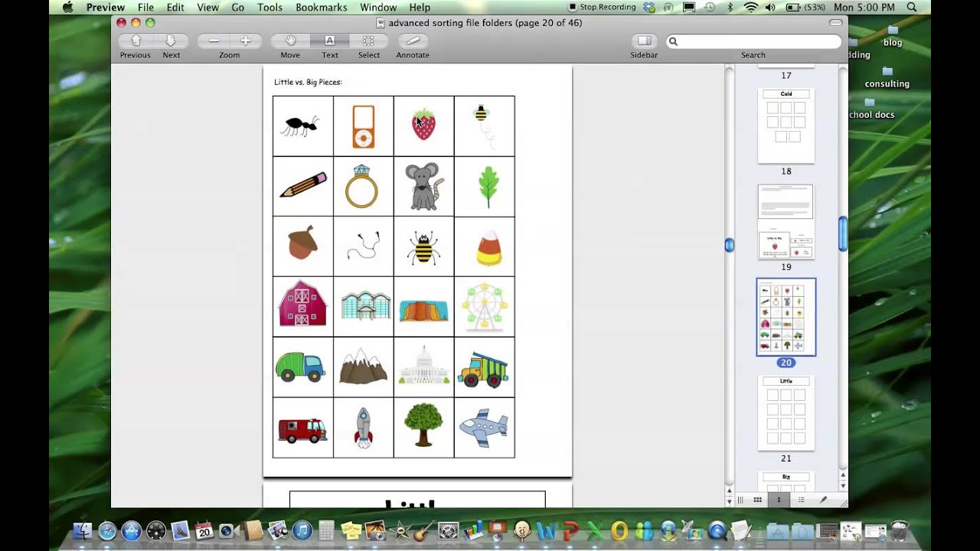
Task: Zoom in using the plus button
Action: tap(246, 41)
